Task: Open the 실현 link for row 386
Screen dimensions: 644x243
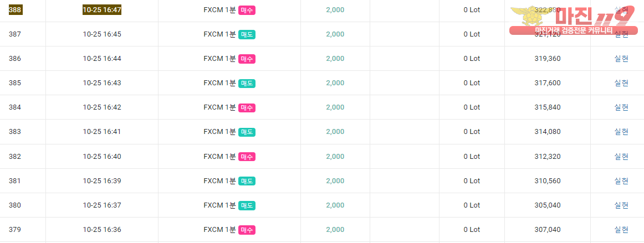Action: tap(621, 59)
